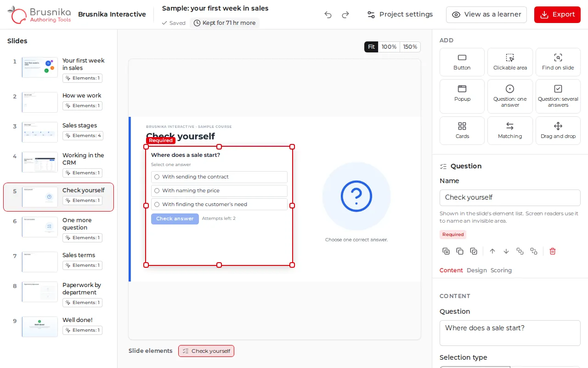The height and width of the screenshot is (368, 588).
Task: Click the separated squares icon beside trash
Action: point(534,251)
